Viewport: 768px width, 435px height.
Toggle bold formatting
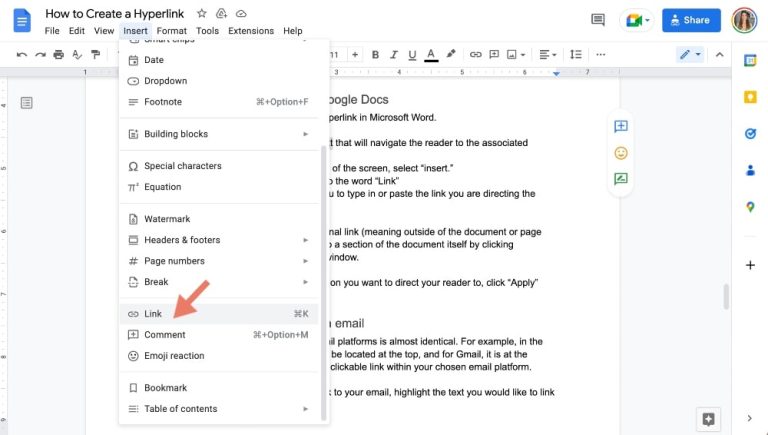click(x=375, y=54)
